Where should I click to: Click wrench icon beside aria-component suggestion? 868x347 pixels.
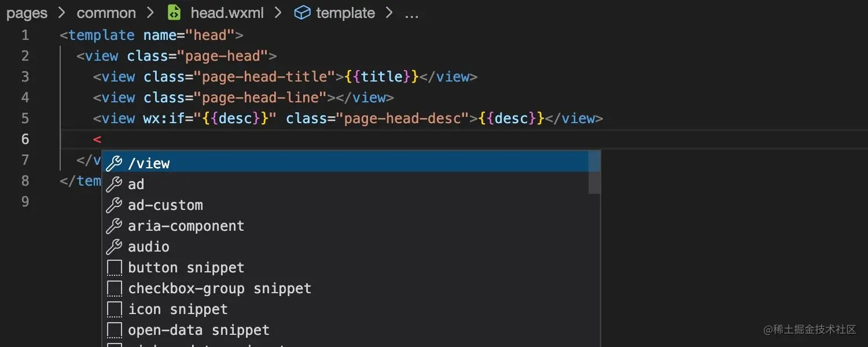coord(115,226)
